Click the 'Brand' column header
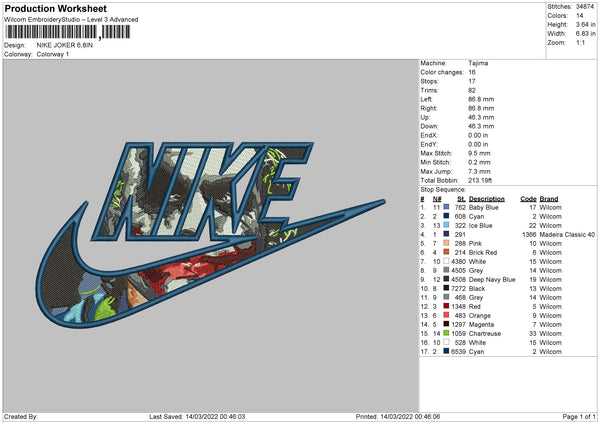 [549, 199]
